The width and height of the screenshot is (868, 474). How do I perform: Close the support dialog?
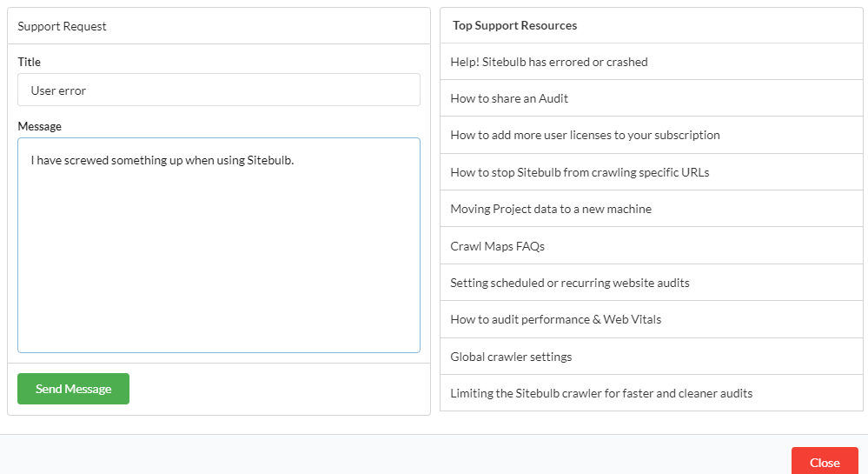(x=825, y=462)
